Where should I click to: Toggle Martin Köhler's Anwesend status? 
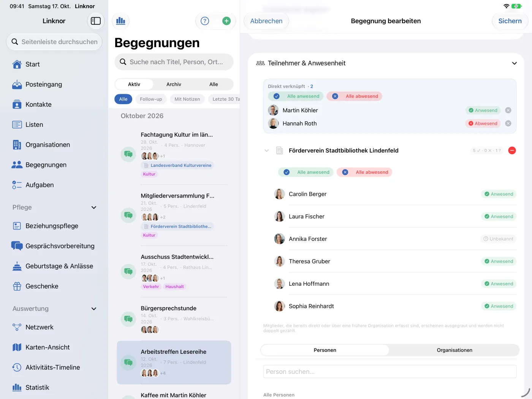483,110
